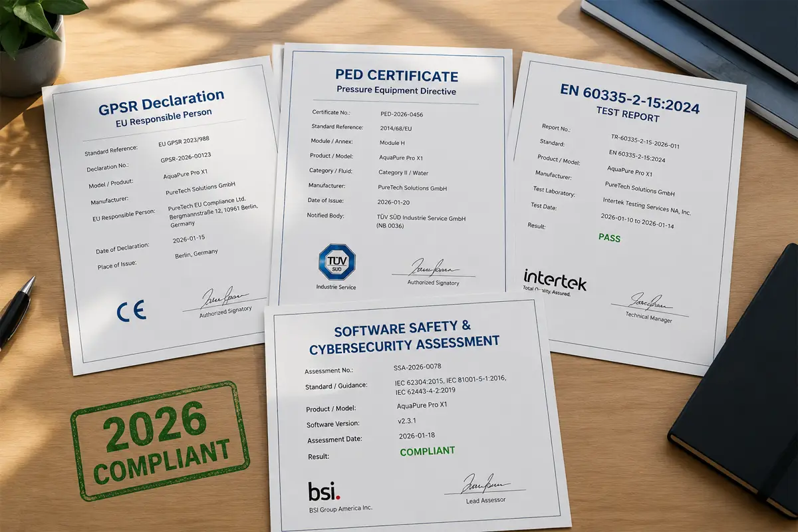
Task: Click the 'Lead Assessor' label
Action: coord(486,500)
